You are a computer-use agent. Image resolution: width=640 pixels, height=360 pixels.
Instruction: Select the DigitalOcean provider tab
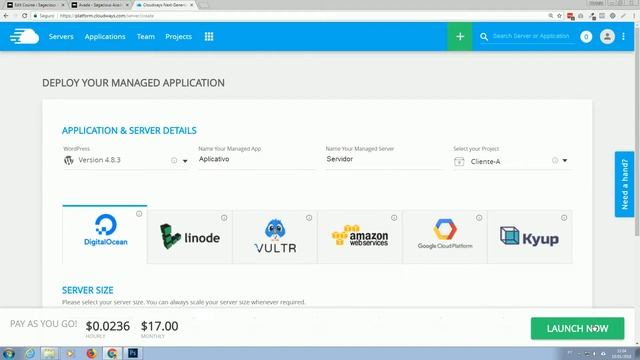coord(105,235)
